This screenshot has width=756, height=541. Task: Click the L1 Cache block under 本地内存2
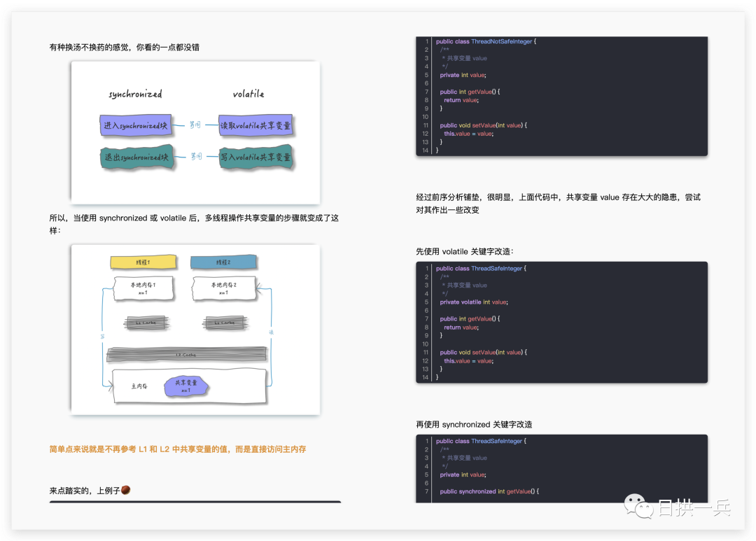pos(225,323)
